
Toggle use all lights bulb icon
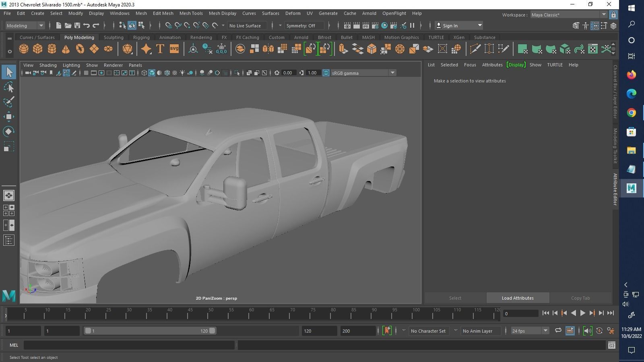[x=182, y=73]
